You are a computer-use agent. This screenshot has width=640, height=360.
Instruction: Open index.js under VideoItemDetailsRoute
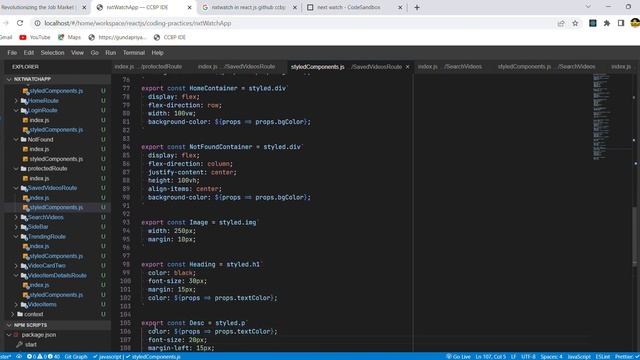(39, 285)
